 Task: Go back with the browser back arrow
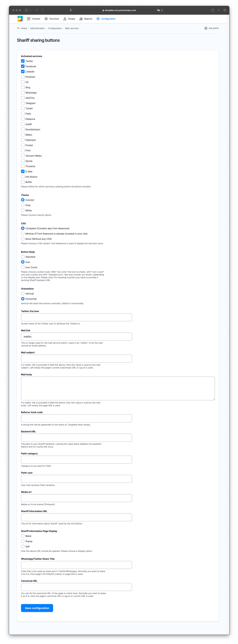coord(37,10)
